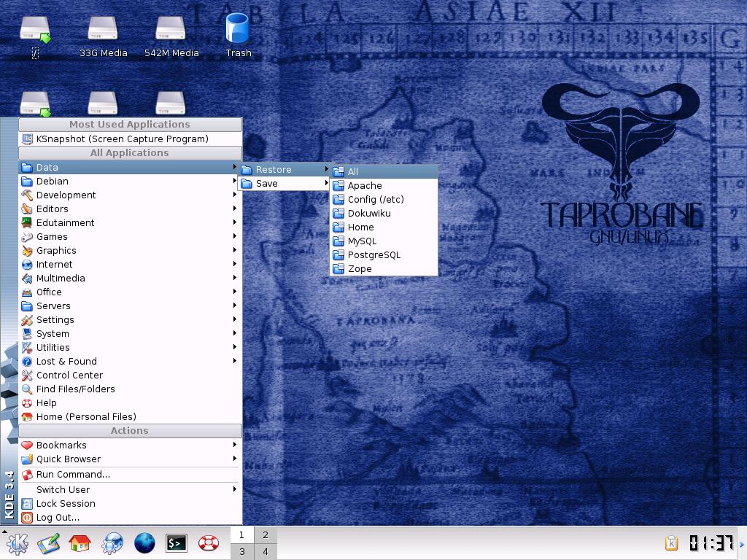
Task: Select All in the Restore submenu
Action: tap(384, 172)
